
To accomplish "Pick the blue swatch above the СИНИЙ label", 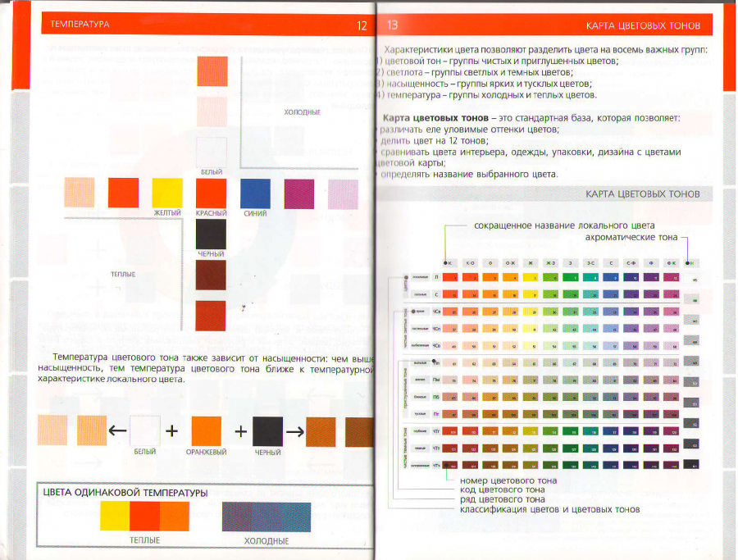I will point(255,193).
